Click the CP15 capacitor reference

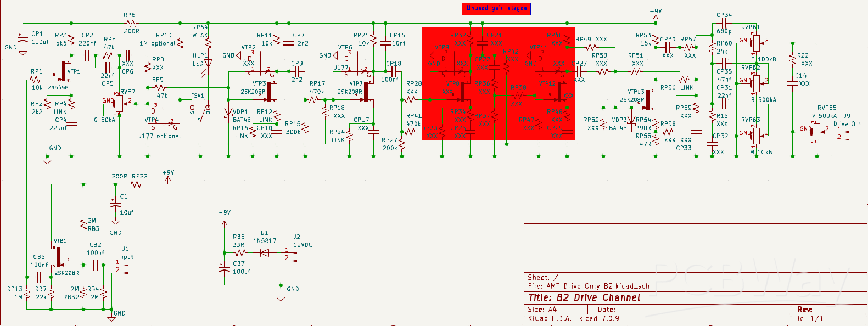397,35
